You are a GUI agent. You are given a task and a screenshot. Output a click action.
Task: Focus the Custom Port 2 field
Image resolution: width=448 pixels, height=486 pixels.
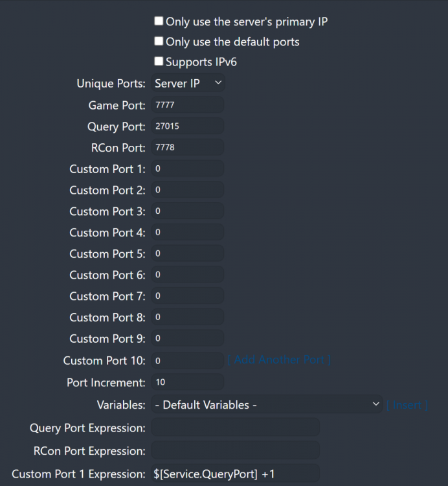(188, 191)
